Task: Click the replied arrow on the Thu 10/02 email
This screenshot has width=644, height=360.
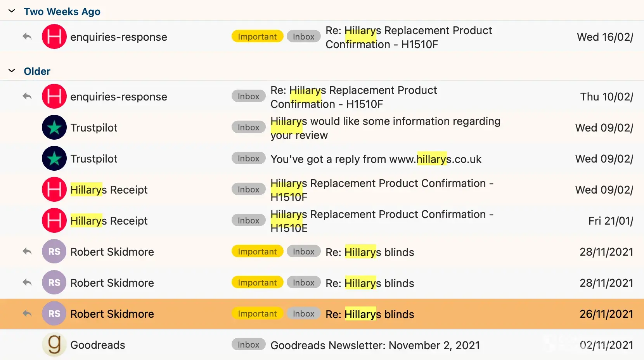Action: click(27, 96)
